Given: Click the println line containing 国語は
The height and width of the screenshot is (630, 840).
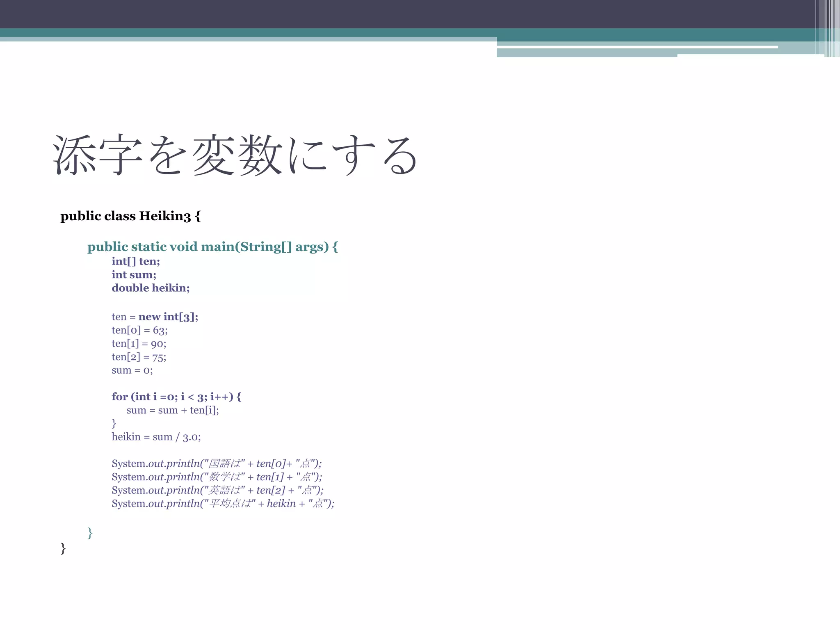Looking at the screenshot, I should [x=217, y=463].
